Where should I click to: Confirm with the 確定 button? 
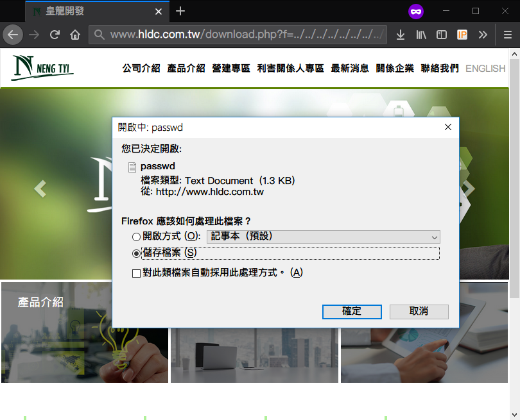(352, 312)
